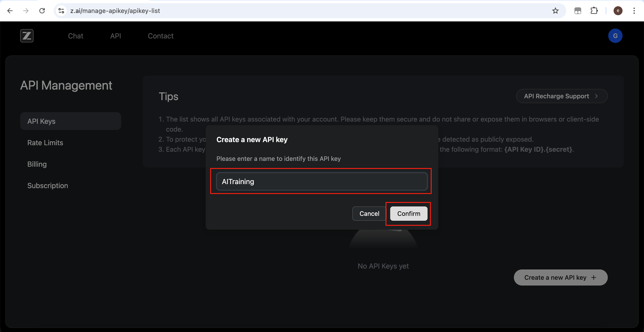
Task: Click the browser URL address bar
Action: pyautogui.click(x=300, y=11)
